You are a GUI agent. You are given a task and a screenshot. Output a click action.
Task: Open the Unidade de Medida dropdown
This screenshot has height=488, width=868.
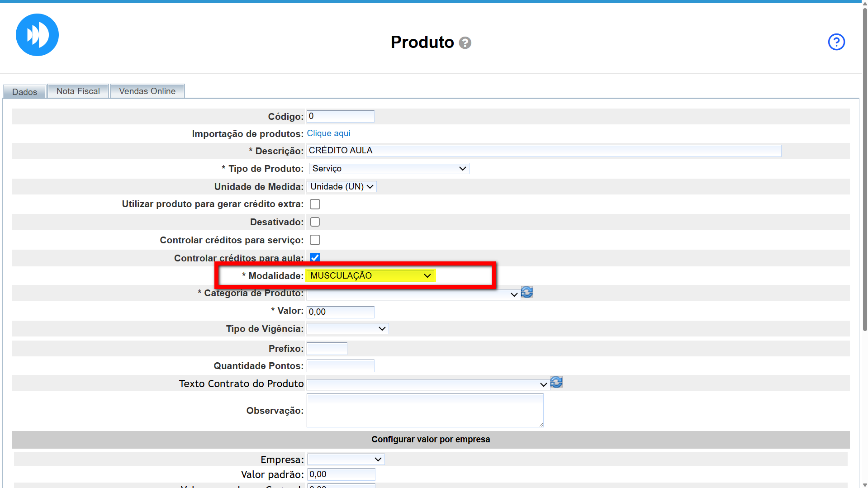click(342, 187)
